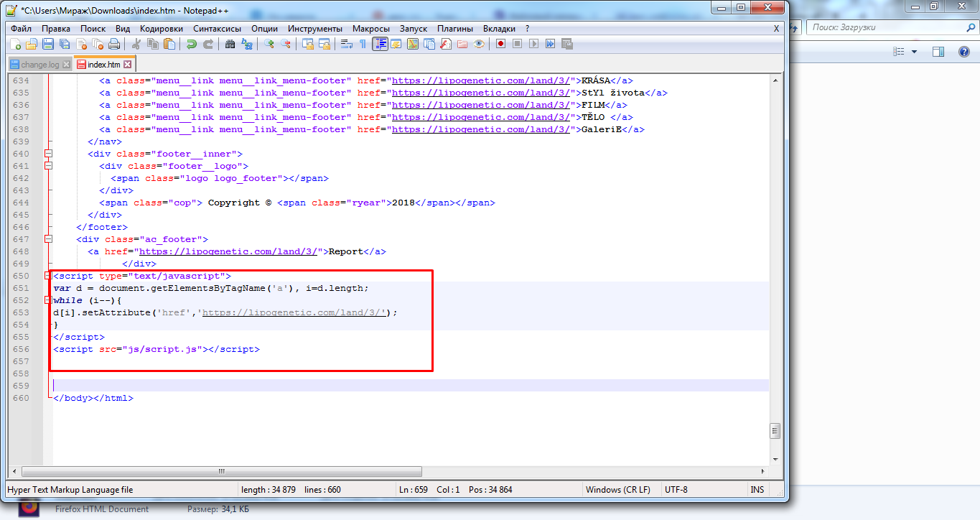Click the URL in the setAttribute line
Viewport: 980px width, 520px height.
(x=294, y=312)
